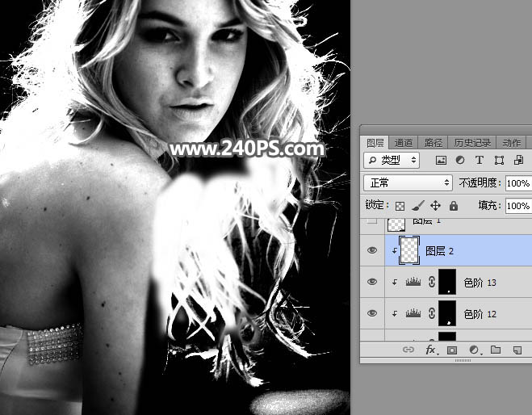Create new fill or adjustment layer icon

point(474,350)
